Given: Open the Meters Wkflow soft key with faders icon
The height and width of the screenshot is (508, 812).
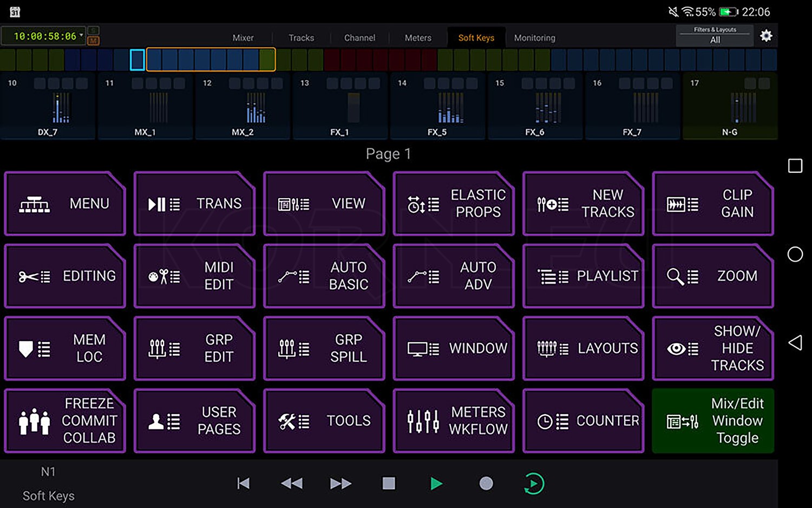Looking at the screenshot, I should click(454, 420).
